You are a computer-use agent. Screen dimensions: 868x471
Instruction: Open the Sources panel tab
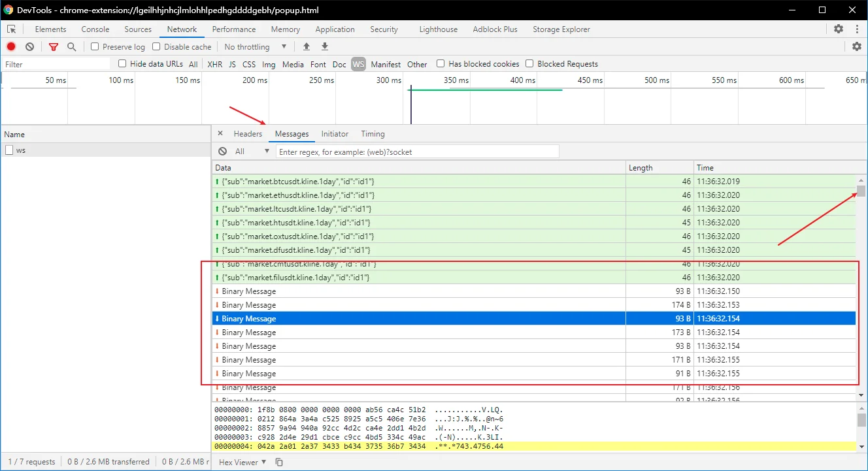[138, 29]
